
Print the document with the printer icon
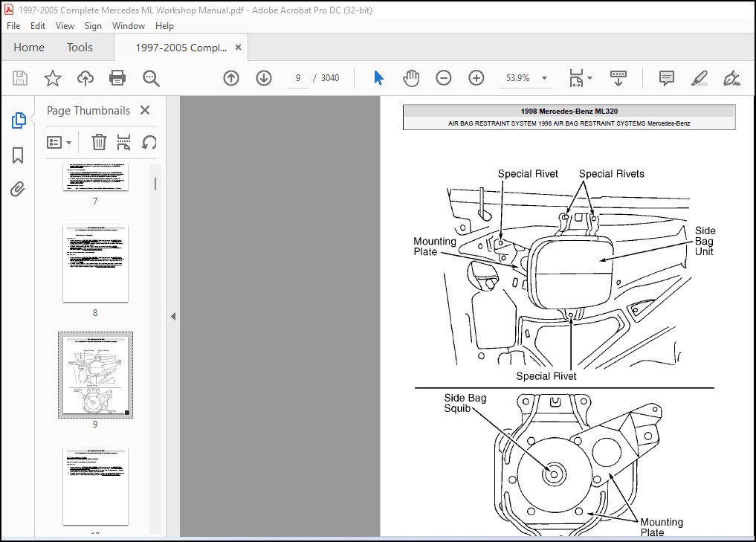(117, 78)
